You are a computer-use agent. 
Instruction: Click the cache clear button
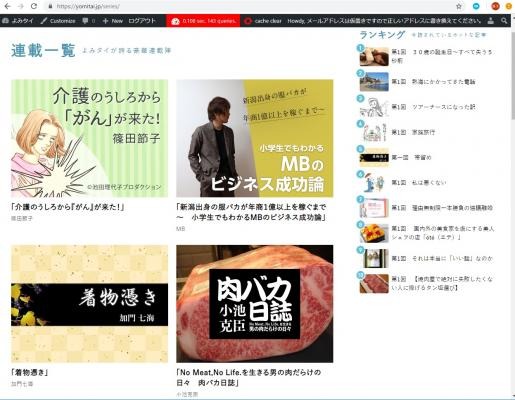coord(263,21)
